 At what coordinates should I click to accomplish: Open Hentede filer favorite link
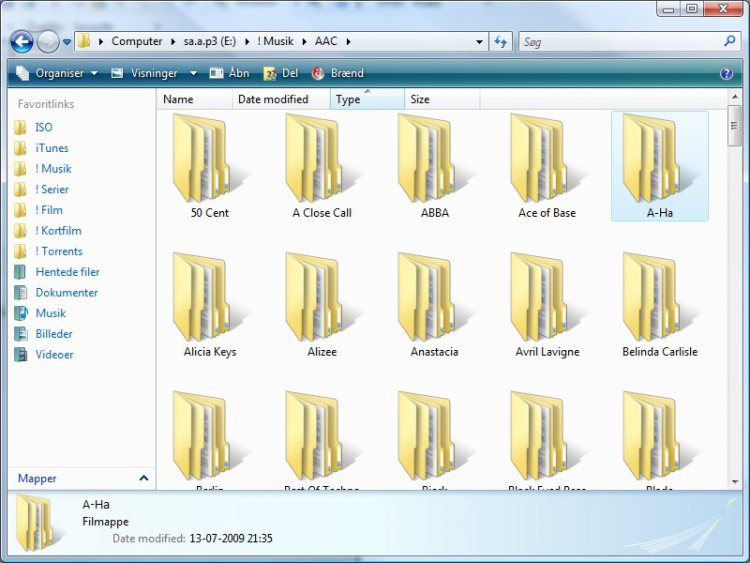click(57, 272)
